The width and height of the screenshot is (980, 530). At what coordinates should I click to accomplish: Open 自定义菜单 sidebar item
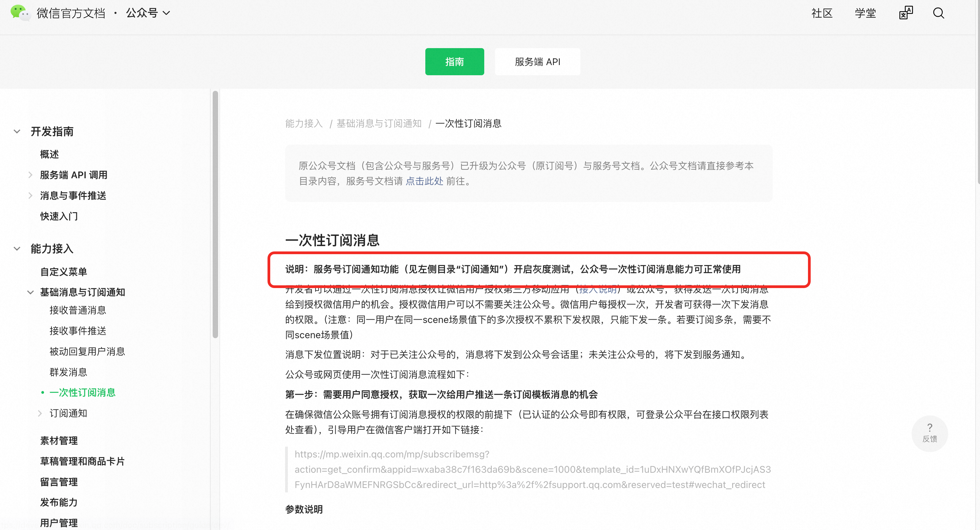click(64, 272)
